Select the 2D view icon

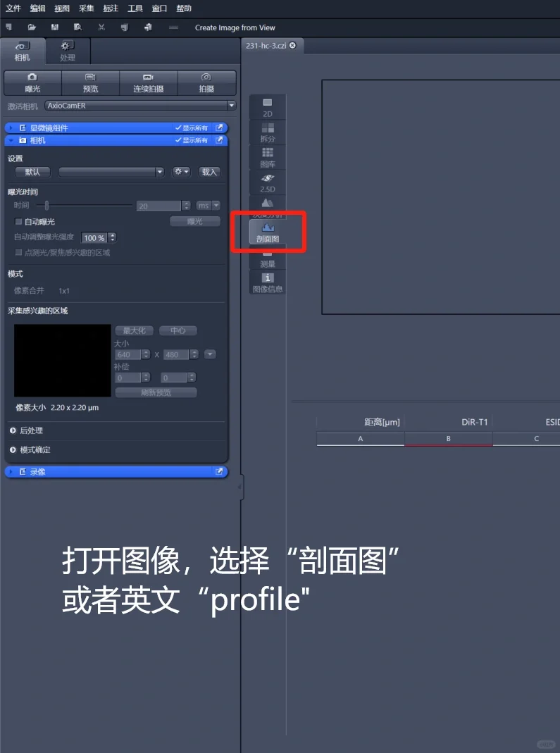pos(268,107)
